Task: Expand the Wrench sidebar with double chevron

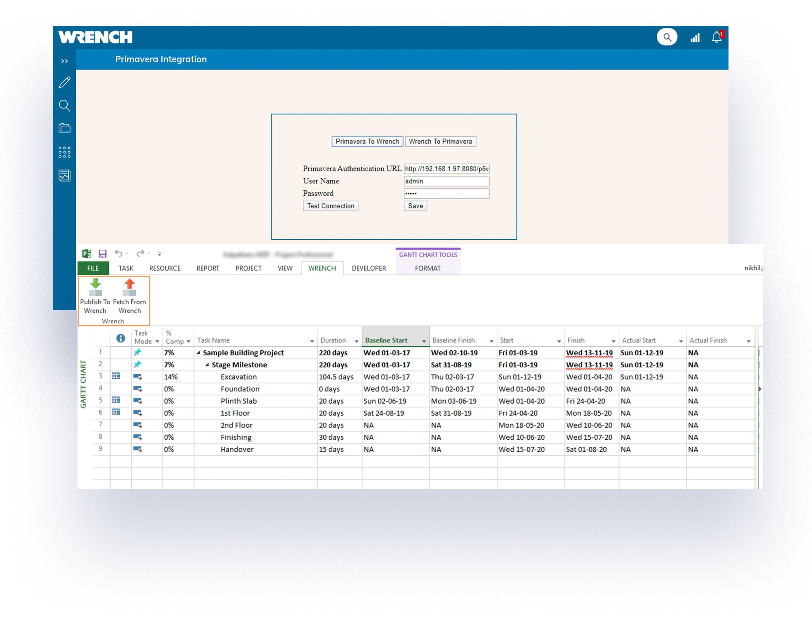Action: click(65, 61)
